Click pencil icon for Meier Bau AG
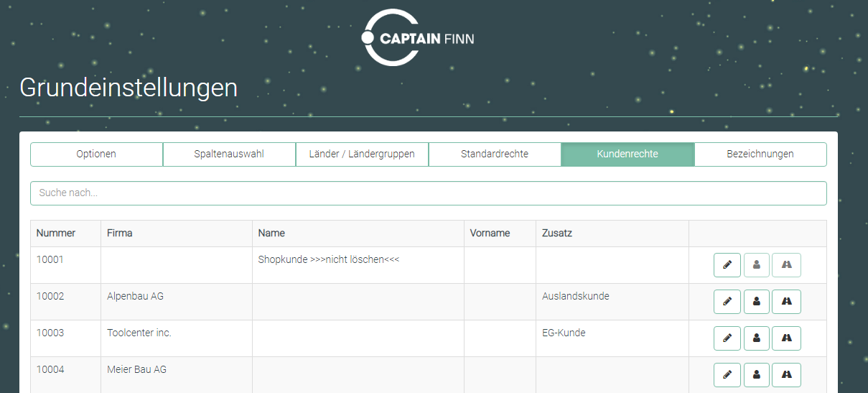This screenshot has height=393, width=868. point(727,375)
